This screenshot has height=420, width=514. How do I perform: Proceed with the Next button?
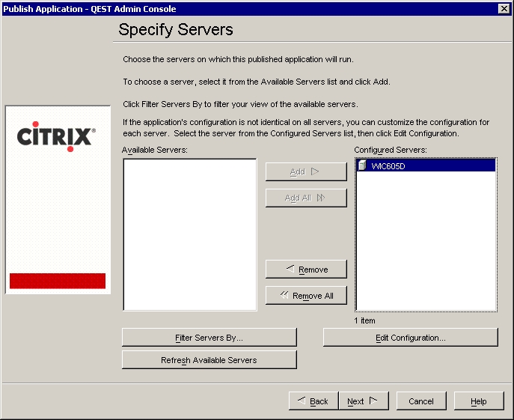[x=362, y=401]
